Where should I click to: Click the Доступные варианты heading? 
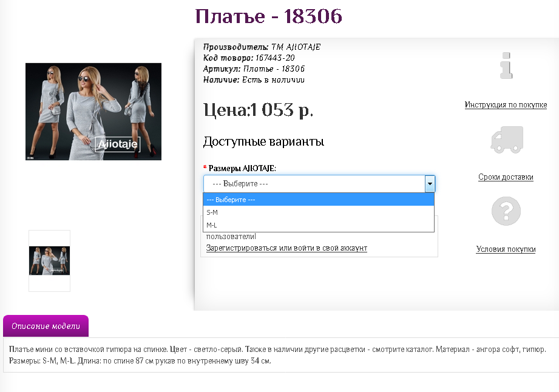coord(263,141)
